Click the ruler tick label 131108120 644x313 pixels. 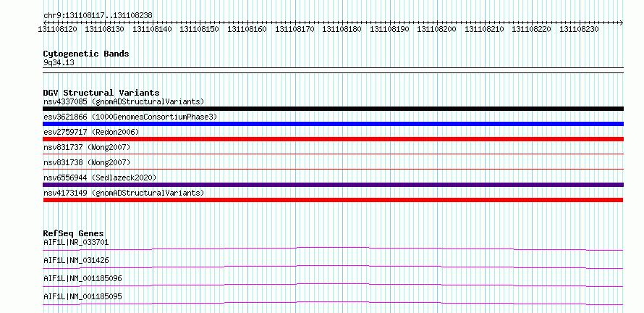click(x=57, y=29)
